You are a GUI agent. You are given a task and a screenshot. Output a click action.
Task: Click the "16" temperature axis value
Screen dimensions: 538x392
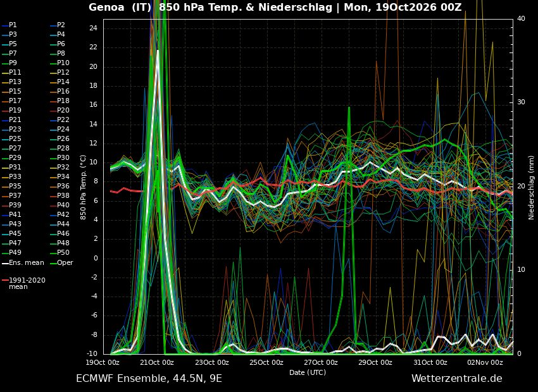coord(93,105)
